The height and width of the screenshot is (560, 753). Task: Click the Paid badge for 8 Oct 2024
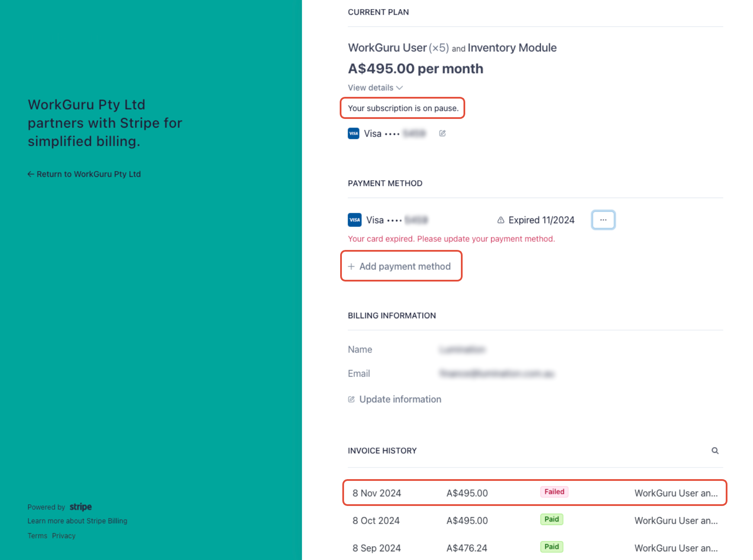[551, 519]
